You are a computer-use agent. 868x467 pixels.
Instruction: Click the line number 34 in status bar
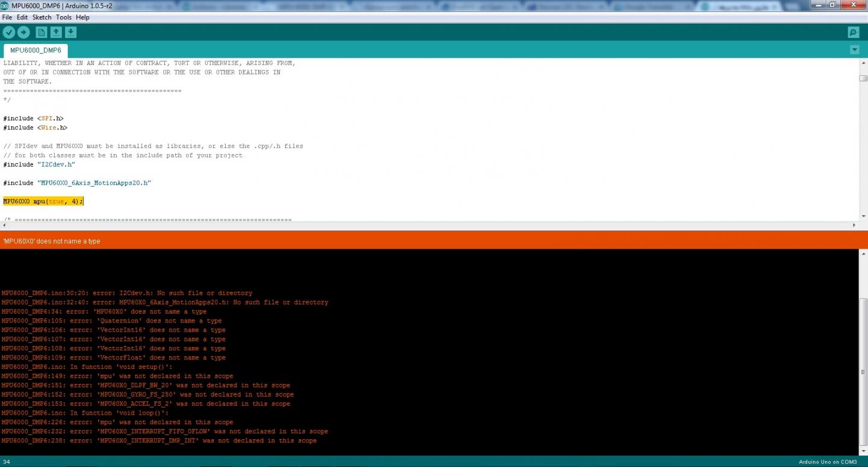(x=6, y=462)
